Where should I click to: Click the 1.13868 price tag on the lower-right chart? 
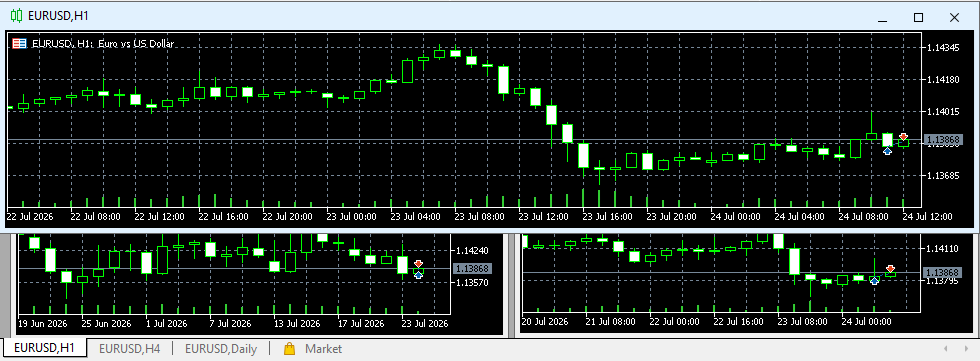click(943, 272)
